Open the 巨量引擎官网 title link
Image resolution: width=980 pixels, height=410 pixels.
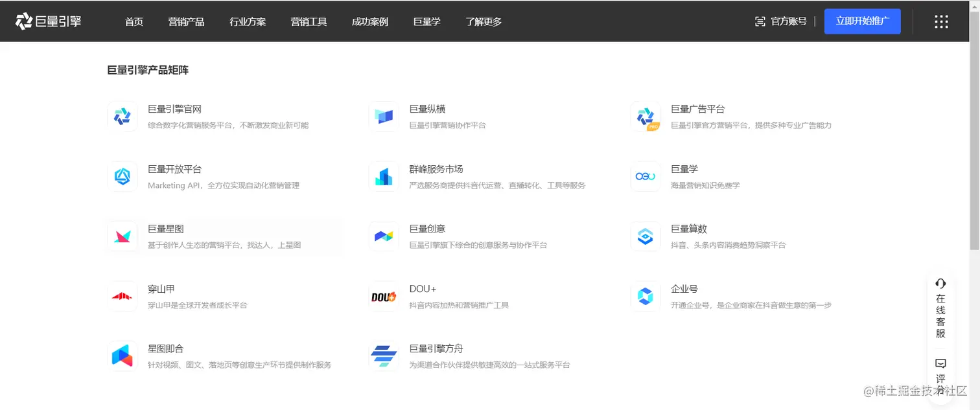tap(174, 109)
